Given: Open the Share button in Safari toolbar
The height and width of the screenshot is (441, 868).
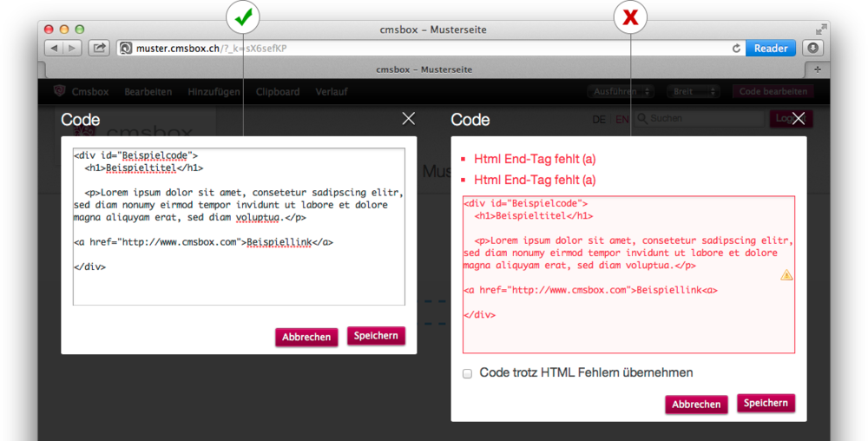Looking at the screenshot, I should pos(99,48).
